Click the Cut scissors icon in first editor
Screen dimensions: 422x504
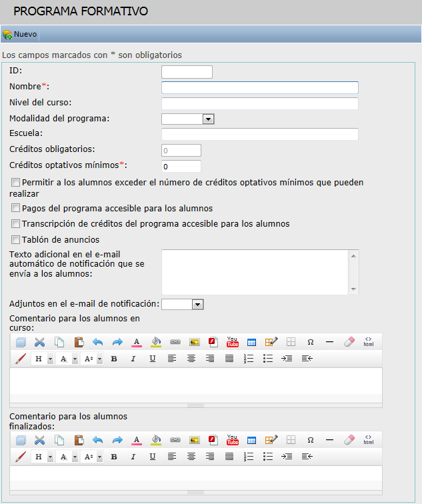(x=39, y=342)
